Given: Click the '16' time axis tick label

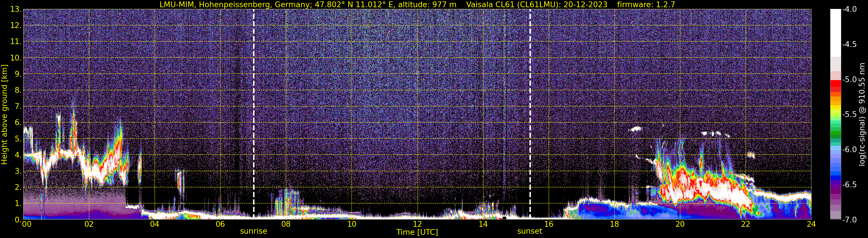Looking at the screenshot, I should click(x=549, y=224).
